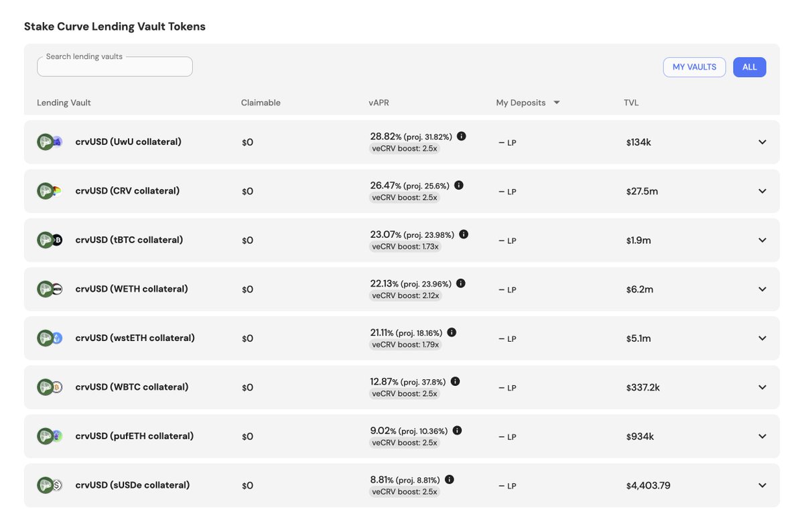The width and height of the screenshot is (804, 532).
Task: Click the info icon beside WETH vAPR 22.13%
Action: click(x=461, y=283)
